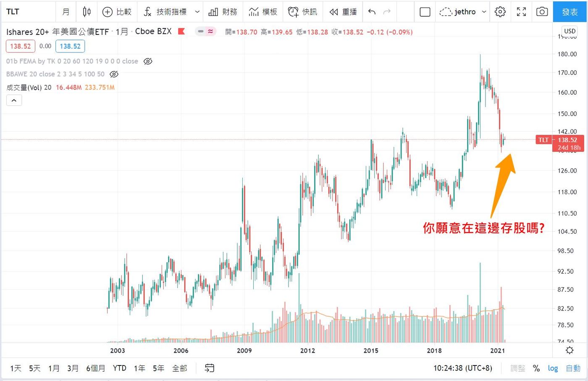The image size is (588, 381).
Task: Toggle visibility of 01b FEMA by TK indicator
Action: click(x=148, y=61)
